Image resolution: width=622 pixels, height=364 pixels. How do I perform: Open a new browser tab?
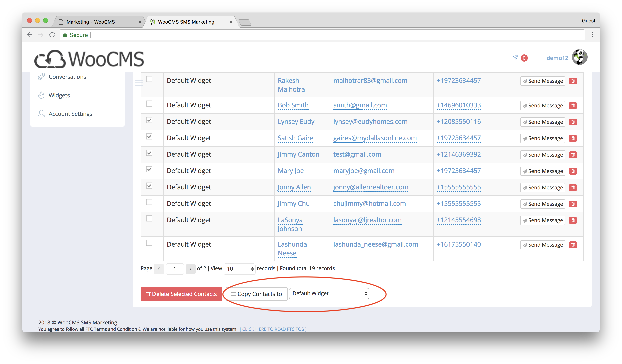coord(245,22)
